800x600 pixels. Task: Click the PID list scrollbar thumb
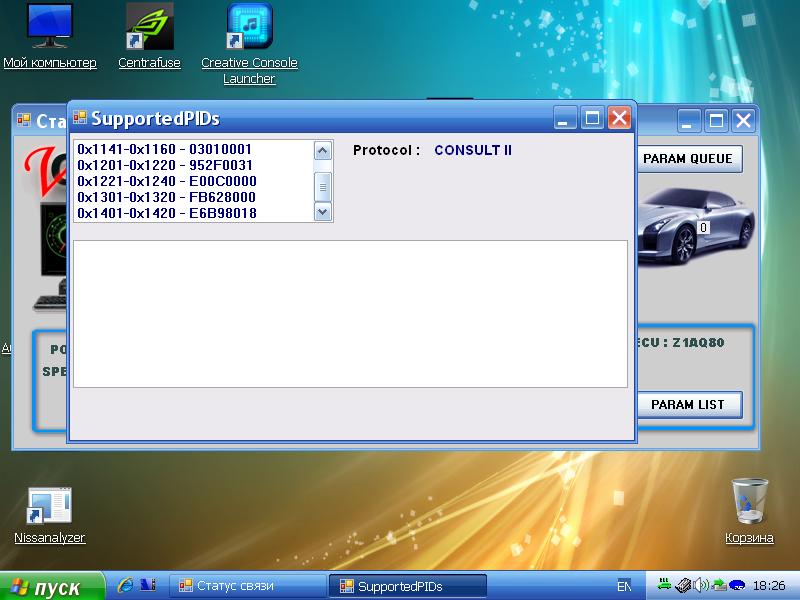pyautogui.click(x=322, y=186)
